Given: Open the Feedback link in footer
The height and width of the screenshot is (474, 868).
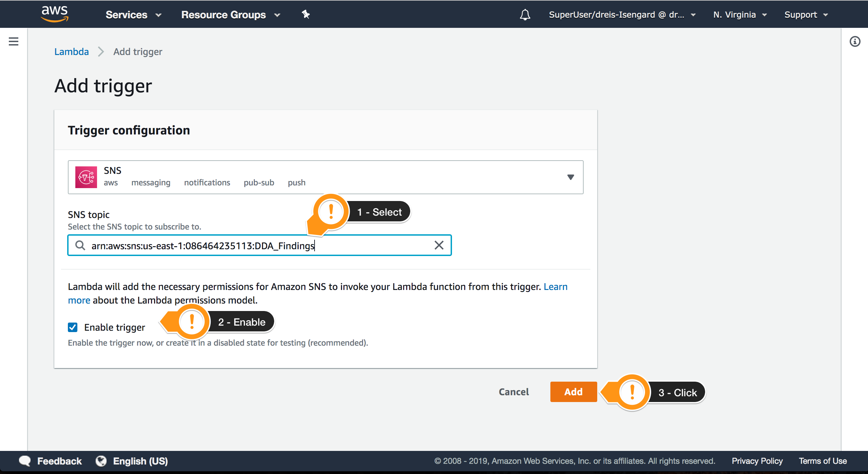Looking at the screenshot, I should point(59,461).
